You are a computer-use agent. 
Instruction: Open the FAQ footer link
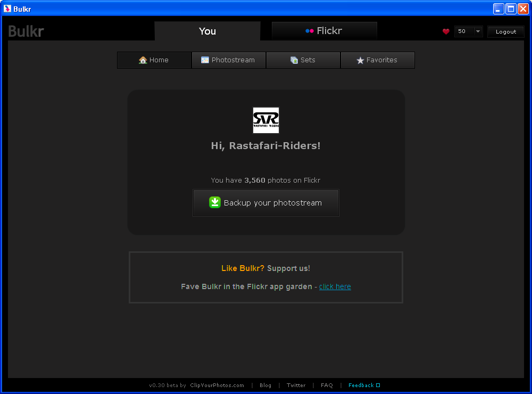327,385
